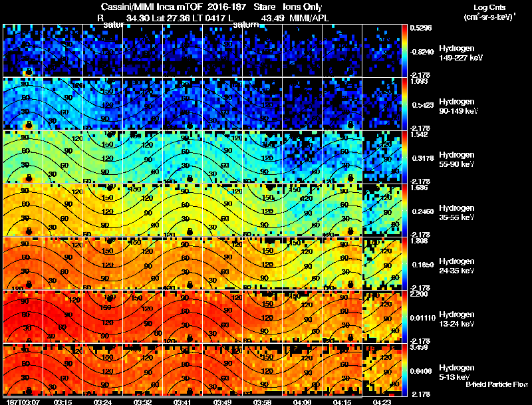Click the Hydrogen 149-227 keV color bar

[404, 51]
